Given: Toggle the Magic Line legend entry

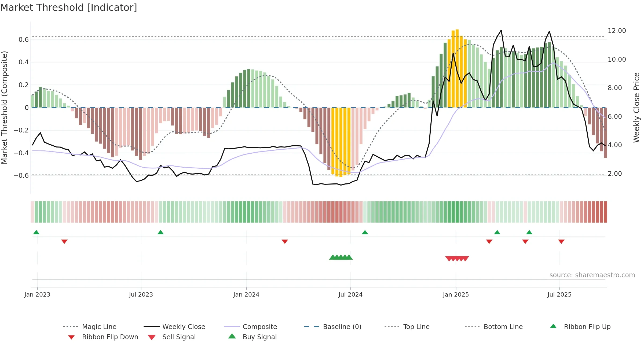Looking at the screenshot, I should 90,327.
